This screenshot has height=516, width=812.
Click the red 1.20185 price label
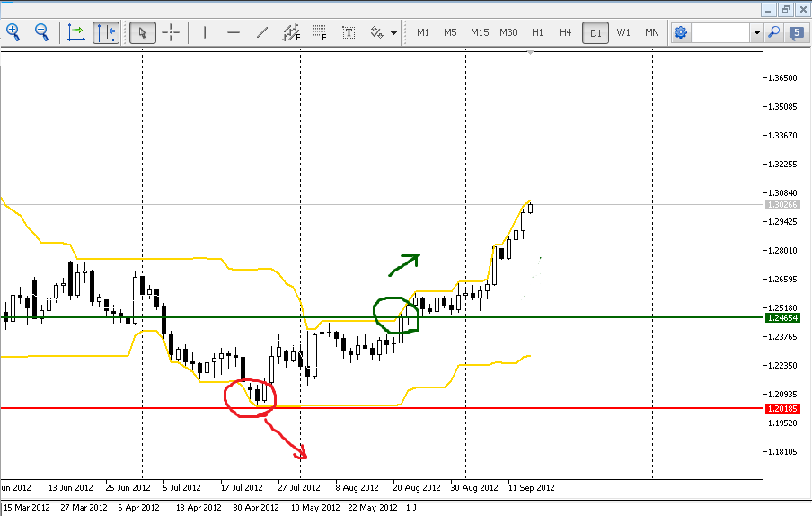(x=782, y=409)
